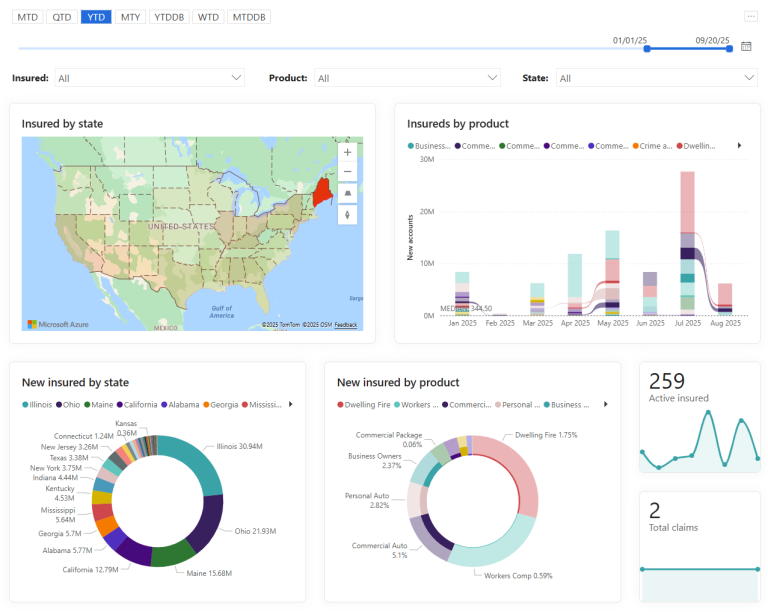Click the map zoom out minus icon
Viewport: 768px width, 612px height.
(x=347, y=172)
